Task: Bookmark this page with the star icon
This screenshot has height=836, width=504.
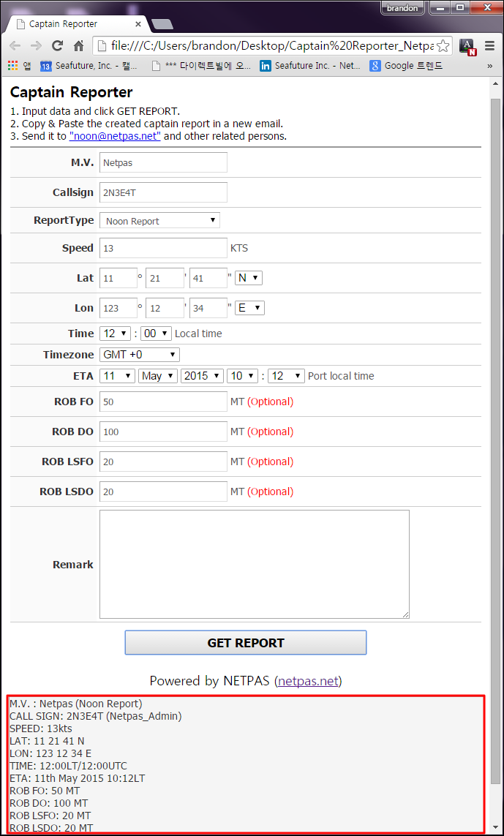Action: point(443,46)
